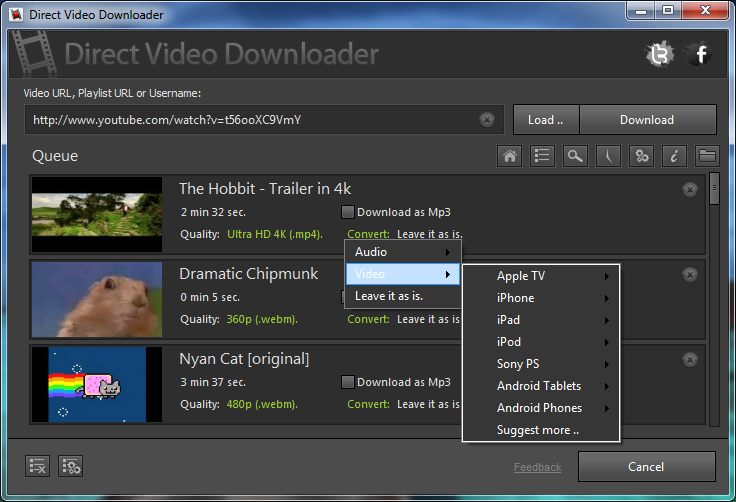Maximize the Direct Video Downloader window
The image size is (736, 502).
click(x=668, y=10)
